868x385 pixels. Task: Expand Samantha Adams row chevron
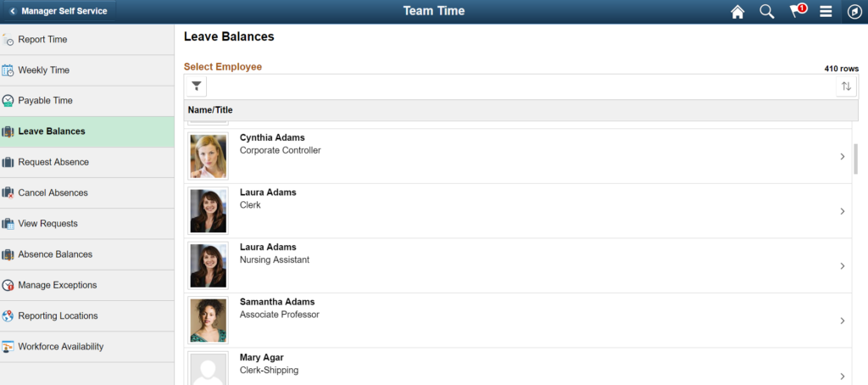point(842,321)
